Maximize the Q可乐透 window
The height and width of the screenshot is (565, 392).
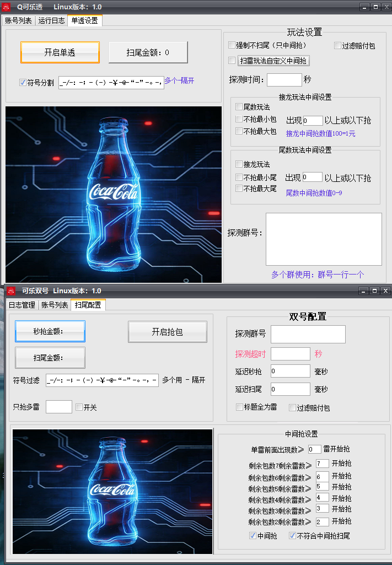(x=375, y=7)
